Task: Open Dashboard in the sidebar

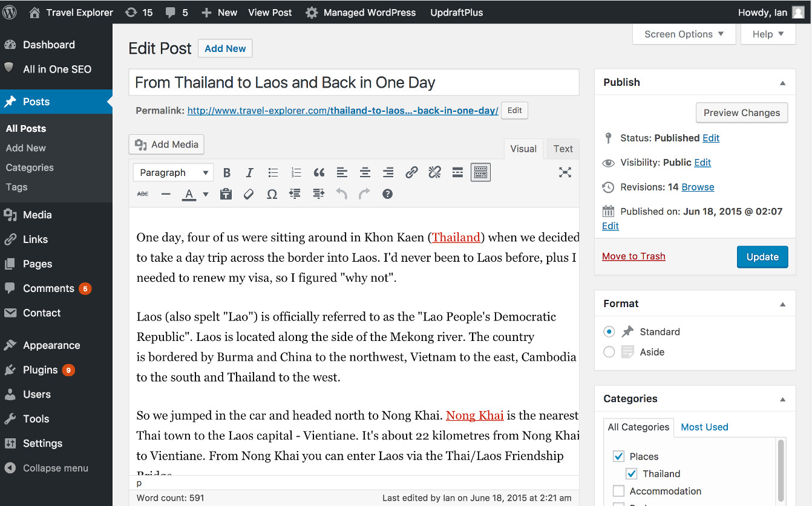Action: pyautogui.click(x=56, y=45)
